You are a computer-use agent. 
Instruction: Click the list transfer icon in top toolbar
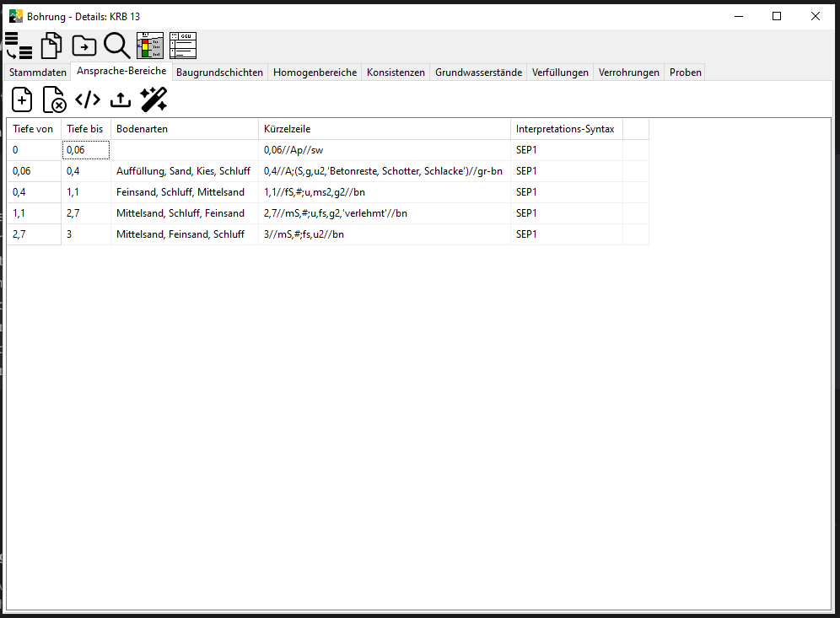pos(19,46)
